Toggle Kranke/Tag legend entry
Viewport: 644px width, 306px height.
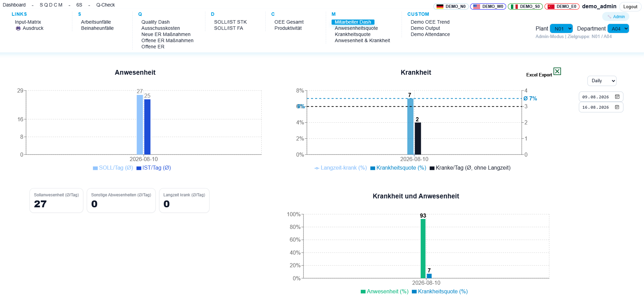[x=470, y=168]
